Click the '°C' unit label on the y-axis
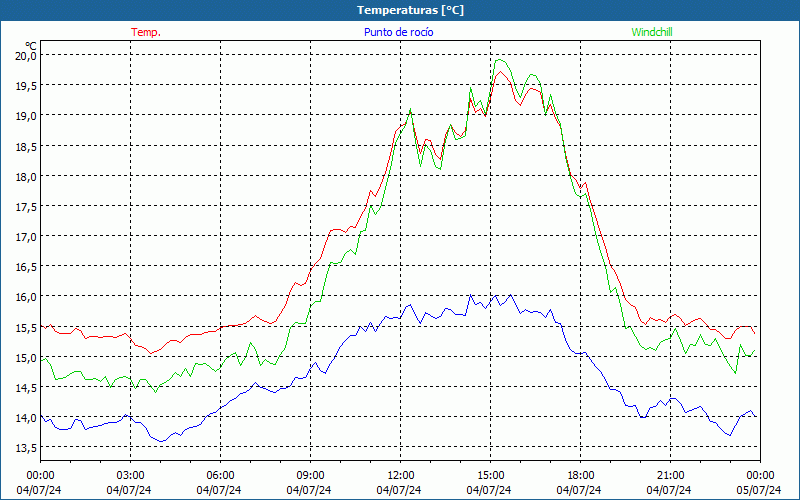This screenshot has width=800, height=500. click(x=31, y=46)
